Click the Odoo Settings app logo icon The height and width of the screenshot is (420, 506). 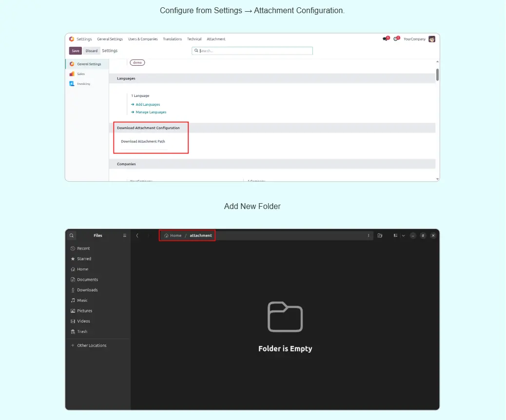pos(72,39)
